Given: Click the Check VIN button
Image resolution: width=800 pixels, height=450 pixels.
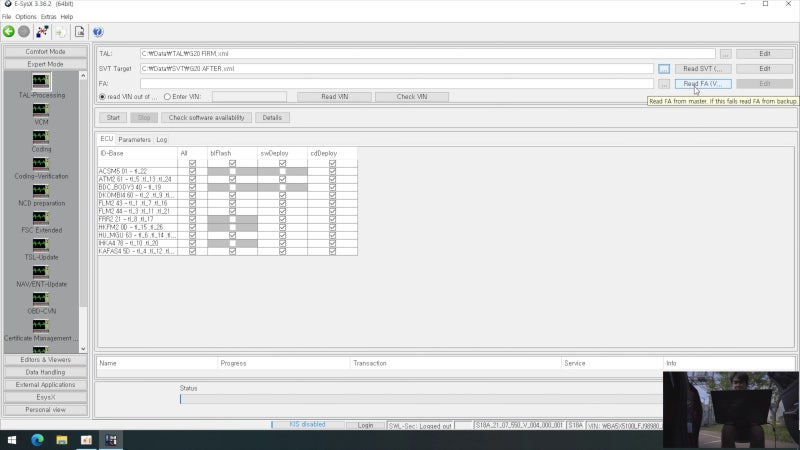Looking at the screenshot, I should [412, 96].
